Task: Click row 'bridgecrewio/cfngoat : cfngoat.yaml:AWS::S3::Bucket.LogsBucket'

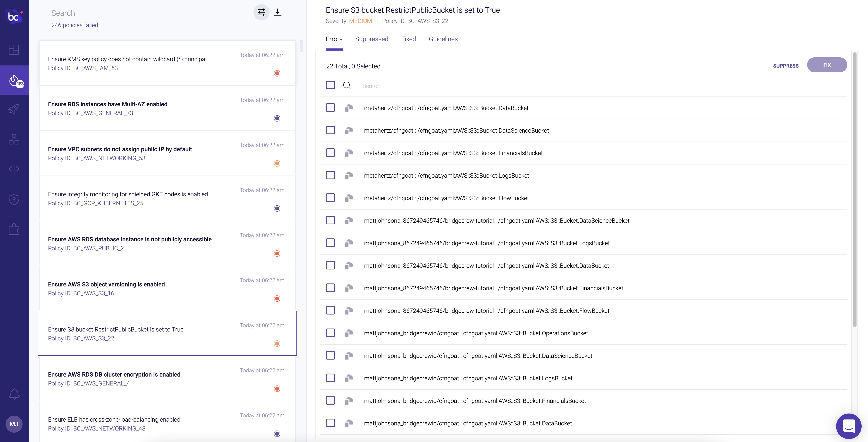Action: 583,378
